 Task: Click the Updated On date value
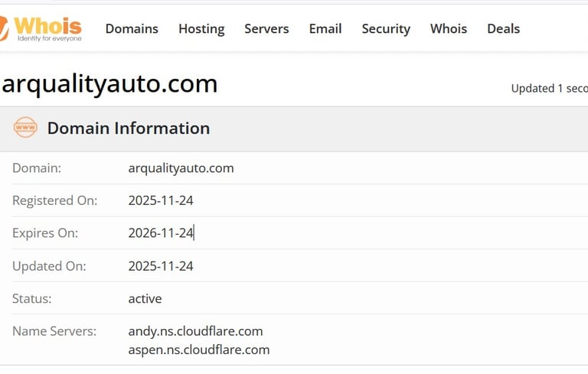(x=161, y=266)
